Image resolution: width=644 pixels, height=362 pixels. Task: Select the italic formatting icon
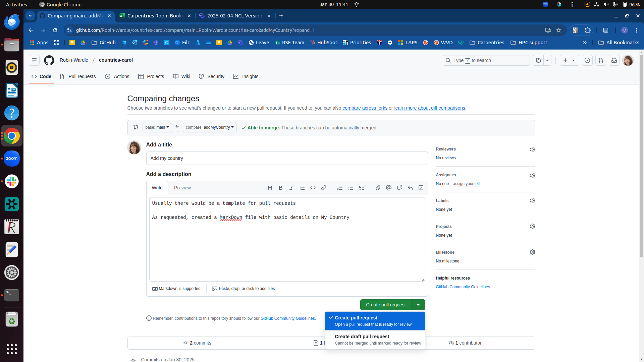pos(291,188)
